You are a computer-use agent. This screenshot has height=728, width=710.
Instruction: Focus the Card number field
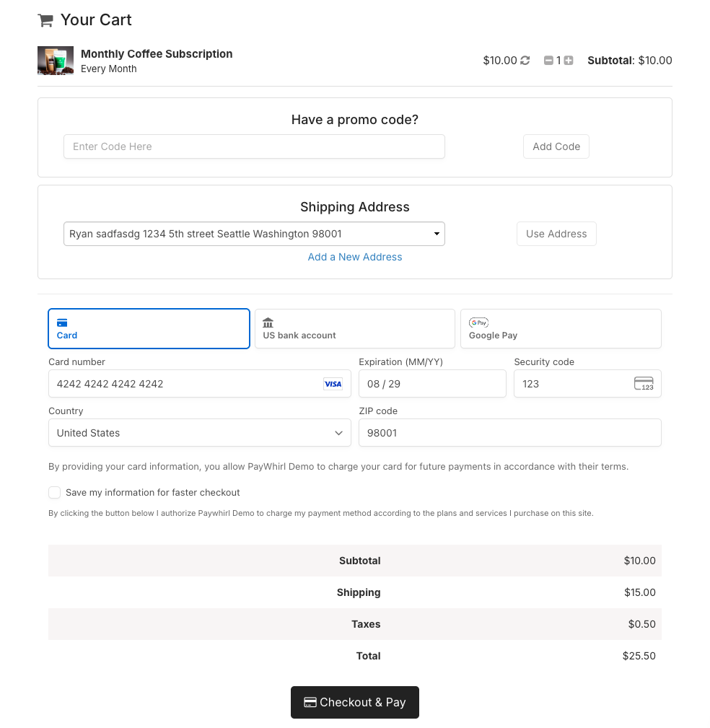(200, 384)
